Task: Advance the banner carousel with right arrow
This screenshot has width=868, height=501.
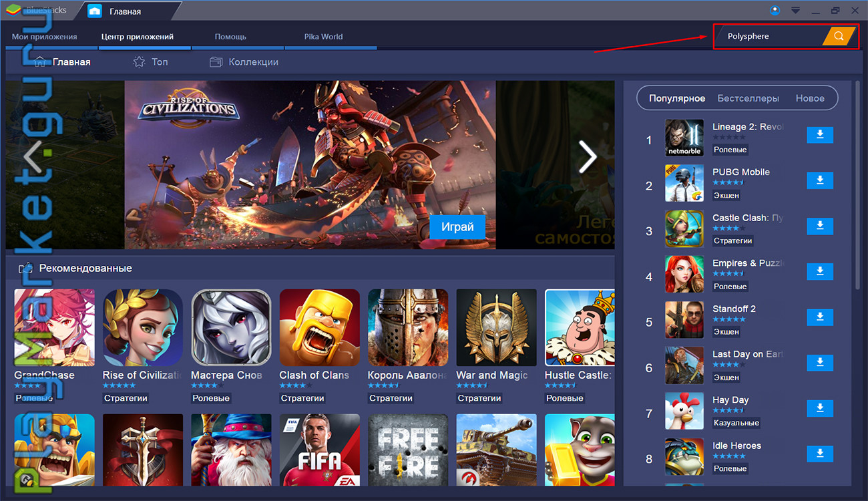Action: pos(588,158)
